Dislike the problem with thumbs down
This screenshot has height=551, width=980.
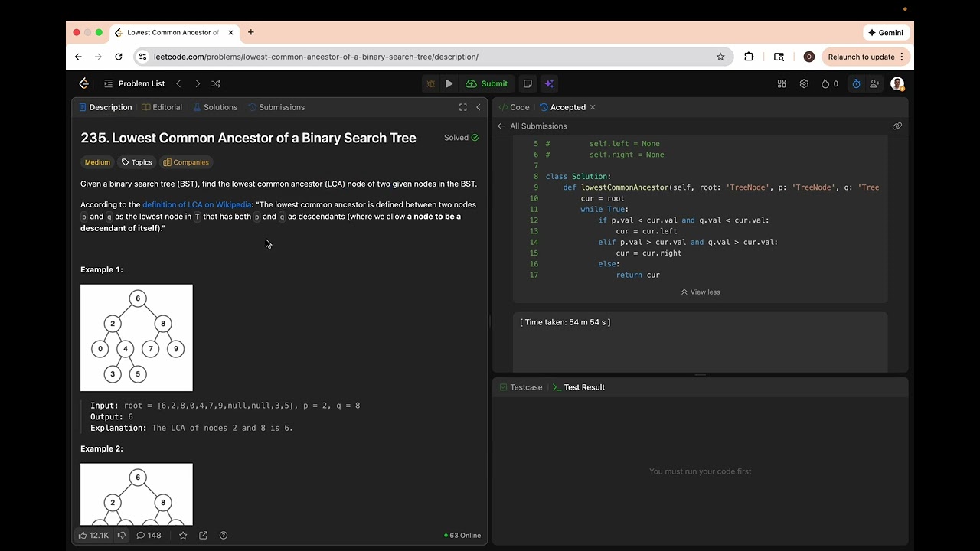point(121,536)
